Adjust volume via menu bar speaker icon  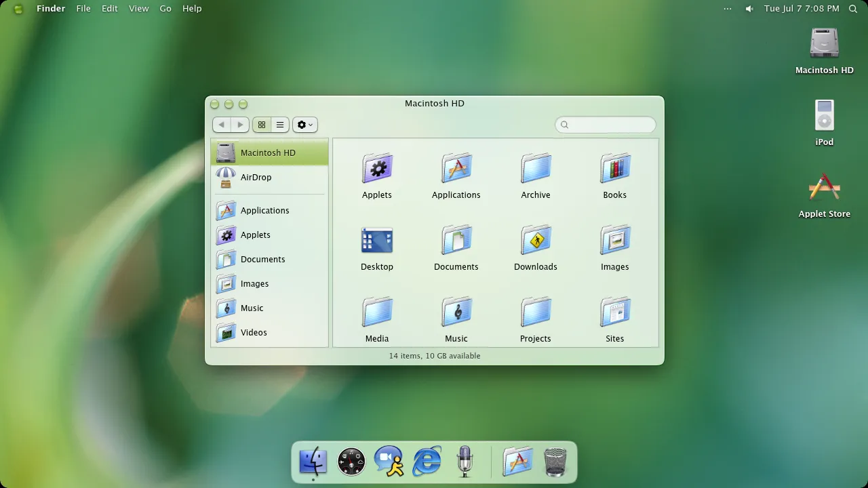click(x=749, y=9)
